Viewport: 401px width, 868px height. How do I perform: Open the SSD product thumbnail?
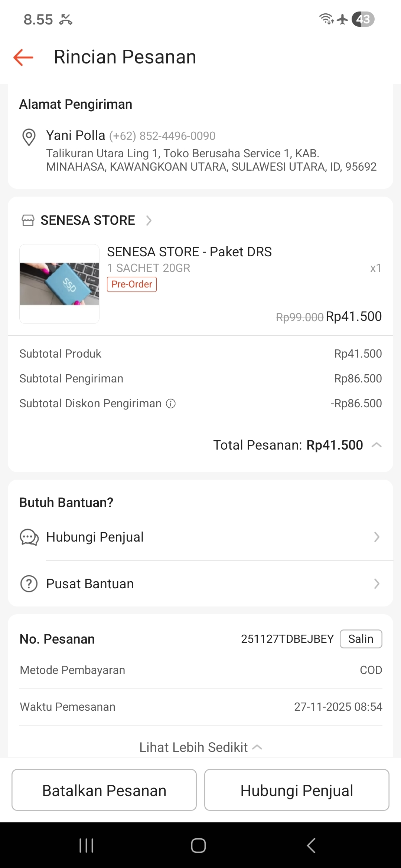pyautogui.click(x=59, y=284)
